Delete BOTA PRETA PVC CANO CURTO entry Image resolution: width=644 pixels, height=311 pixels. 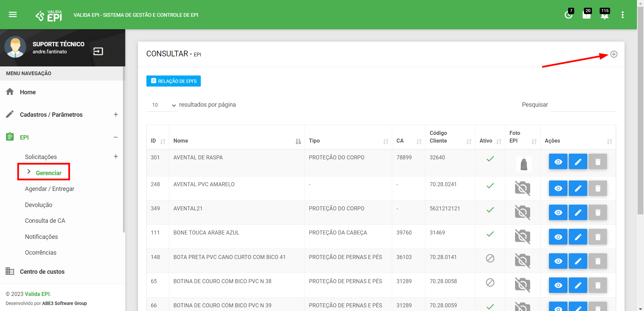[x=598, y=261]
